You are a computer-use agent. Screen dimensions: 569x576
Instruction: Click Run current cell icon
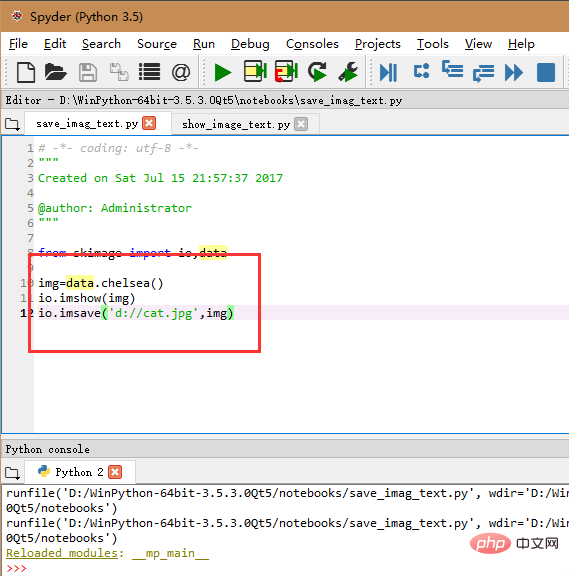255,71
